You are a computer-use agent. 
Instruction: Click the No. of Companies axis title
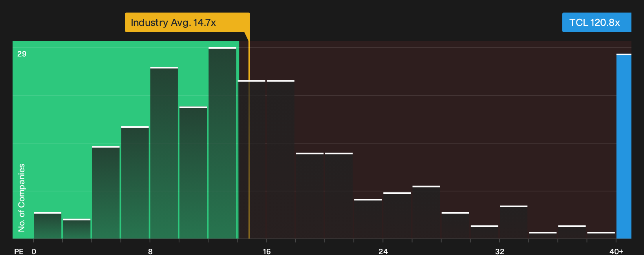click(22, 198)
